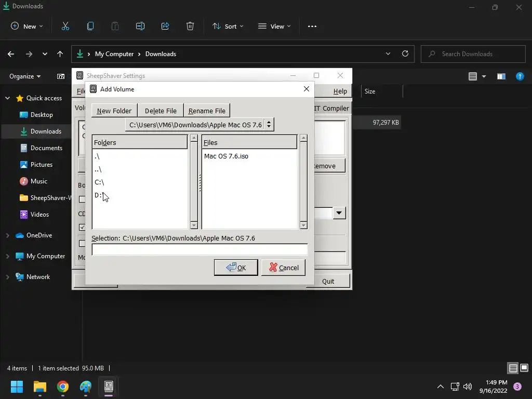Expand the My Computer tree node
The height and width of the screenshot is (399, 532).
click(x=7, y=256)
